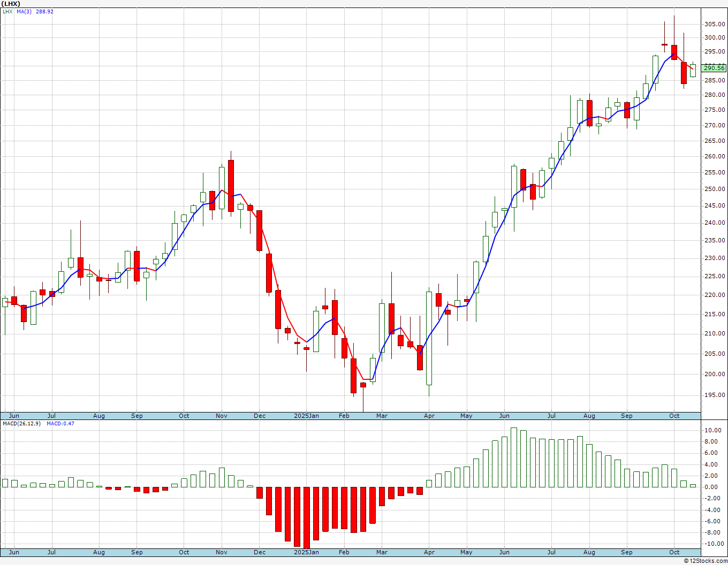
Task: Click the 240.00 price axis label
Action: pyautogui.click(x=715, y=223)
